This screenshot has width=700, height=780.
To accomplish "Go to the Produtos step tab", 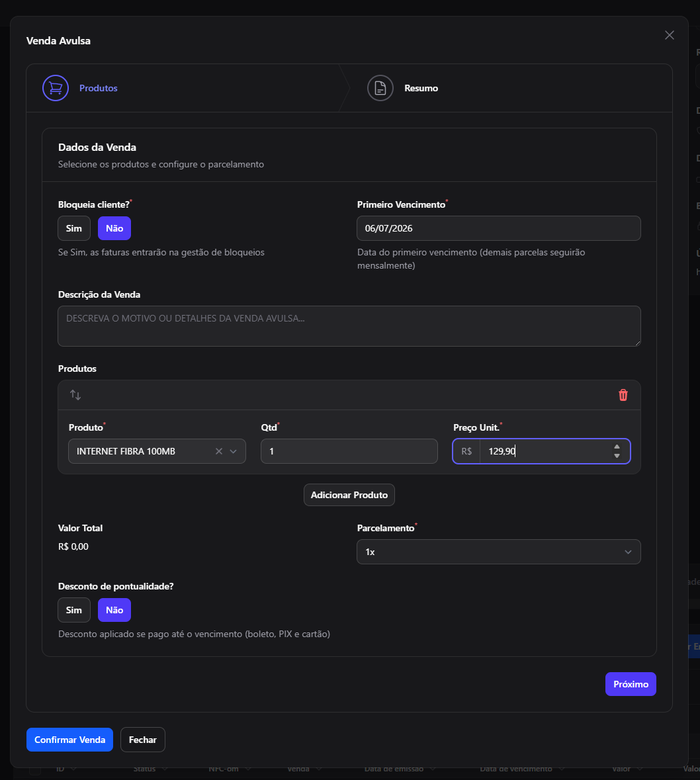I will [98, 88].
